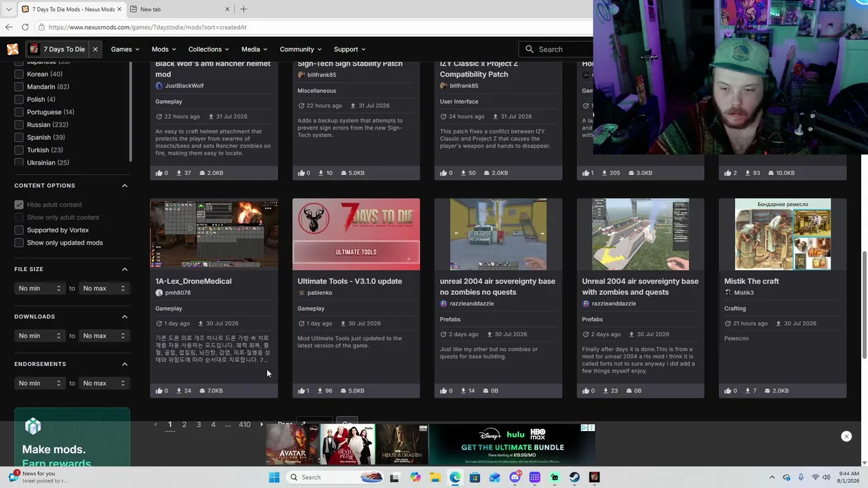Open the Endorsements No min dropdown

click(39, 384)
